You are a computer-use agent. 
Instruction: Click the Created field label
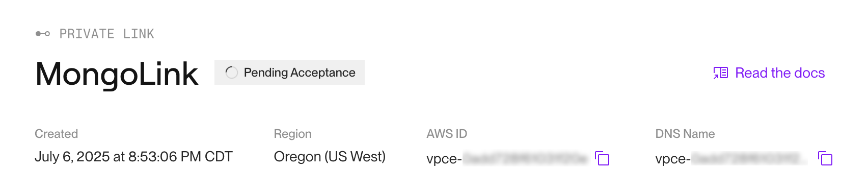[x=56, y=134]
